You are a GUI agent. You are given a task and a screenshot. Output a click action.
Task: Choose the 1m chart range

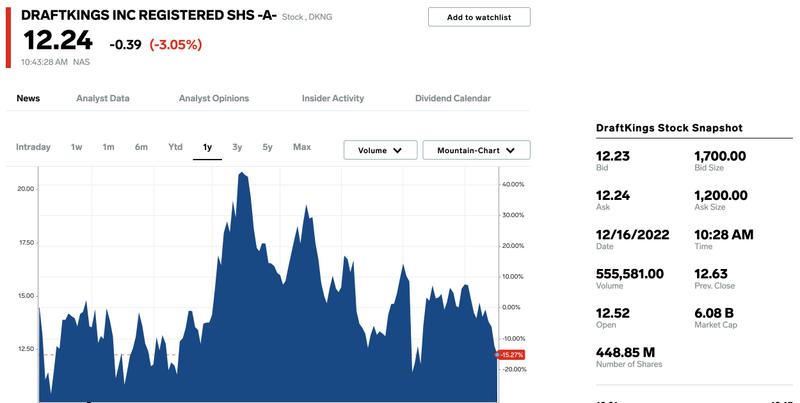pyautogui.click(x=108, y=147)
